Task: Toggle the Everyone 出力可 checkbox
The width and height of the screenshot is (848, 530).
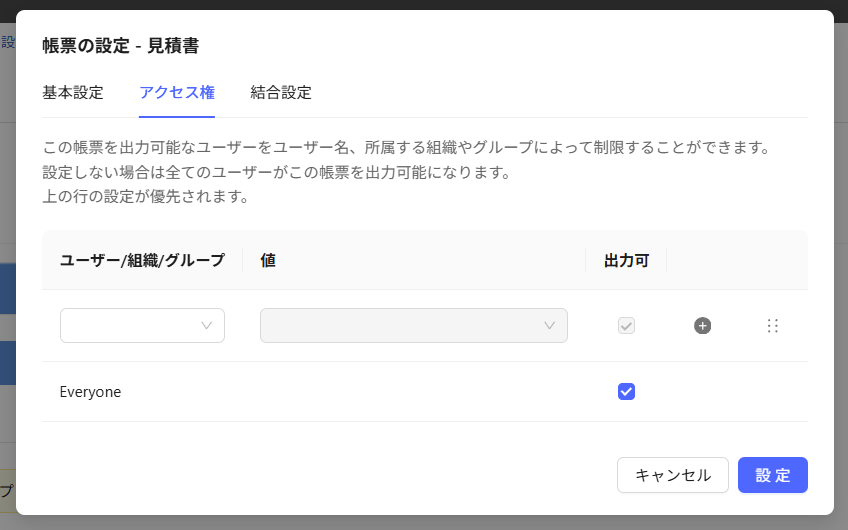Action: pos(626,392)
